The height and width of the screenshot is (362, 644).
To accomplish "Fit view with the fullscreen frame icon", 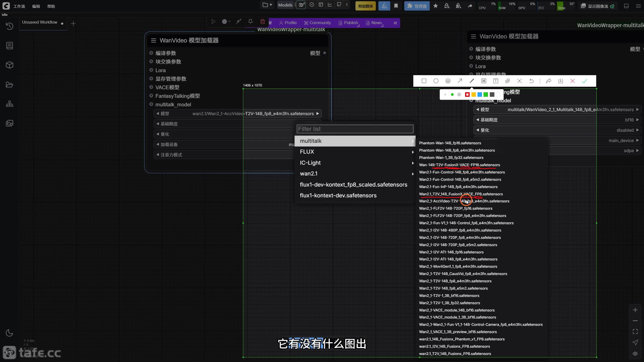I will coord(635,332).
